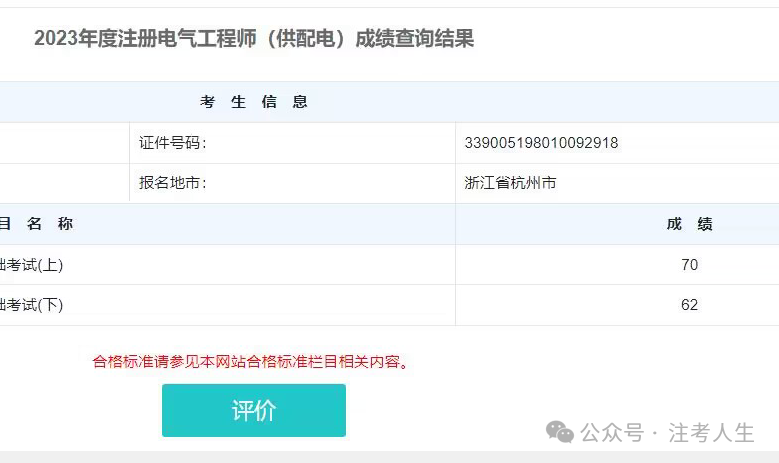Click the 2023年度注册电气工程师 page title
The image size is (779, 463).
pos(254,39)
